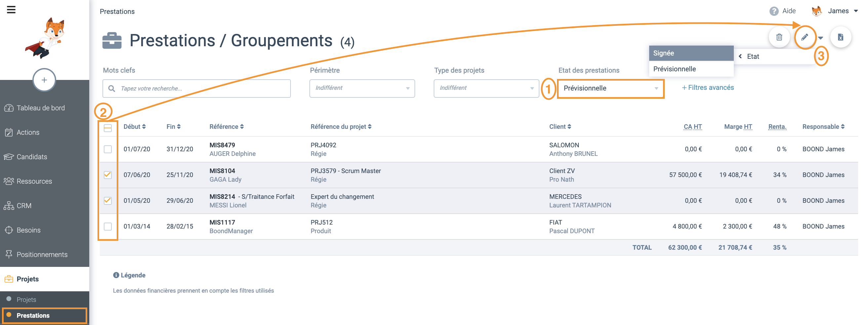Go back via the Etat menu item
The width and height of the screenshot is (868, 325).
775,56
